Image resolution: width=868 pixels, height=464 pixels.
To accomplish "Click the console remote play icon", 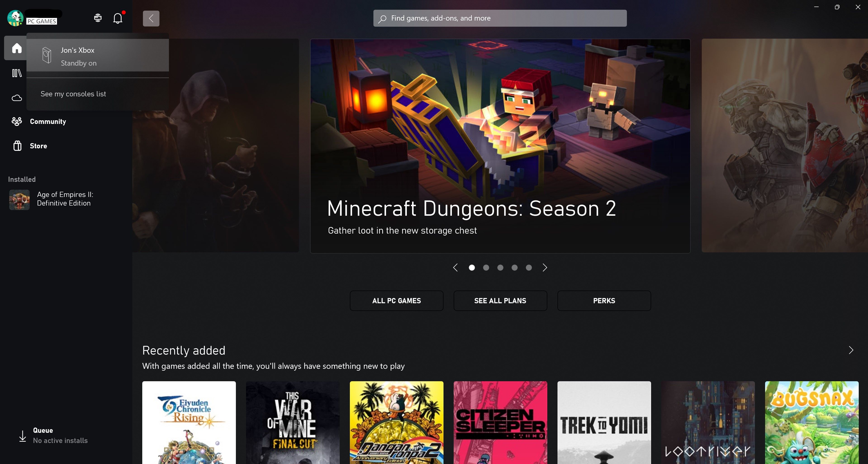I will point(98,18).
